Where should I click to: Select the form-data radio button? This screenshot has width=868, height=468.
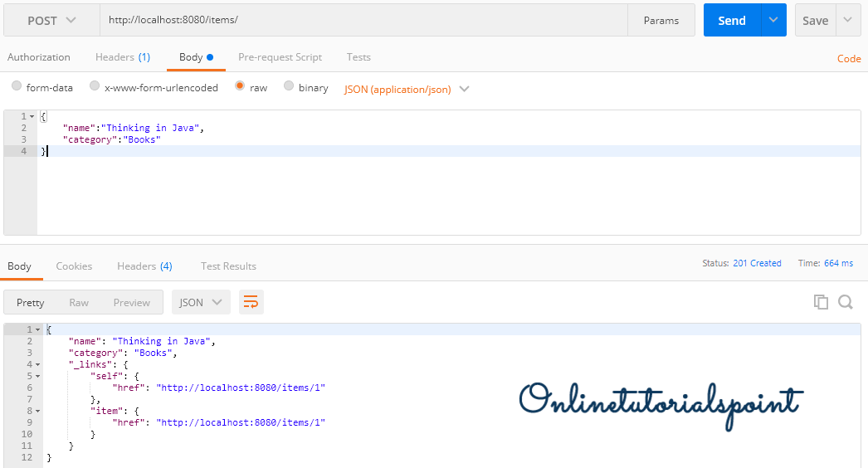pyautogui.click(x=17, y=86)
